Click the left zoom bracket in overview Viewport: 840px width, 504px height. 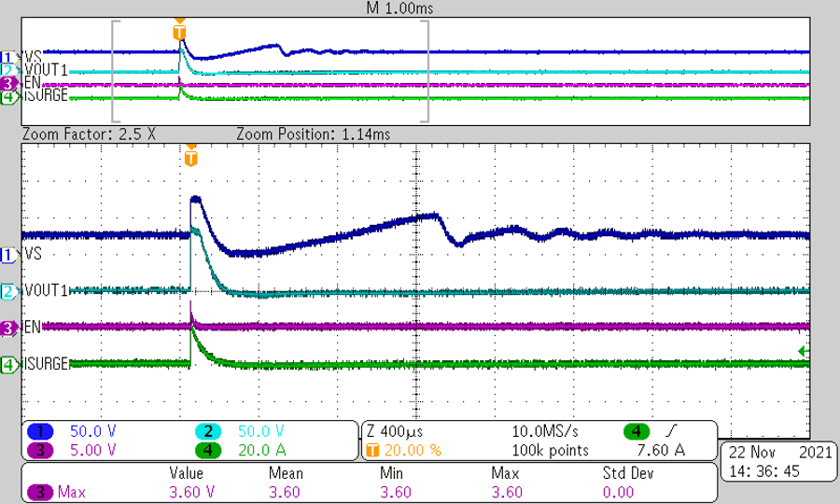(x=116, y=71)
